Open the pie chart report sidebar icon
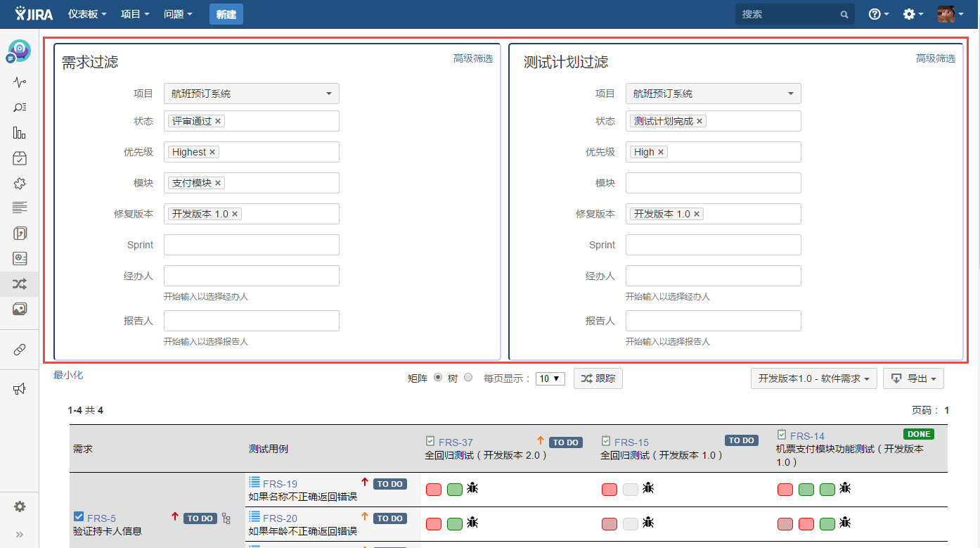Image resolution: width=980 pixels, height=548 pixels. pyautogui.click(x=20, y=259)
